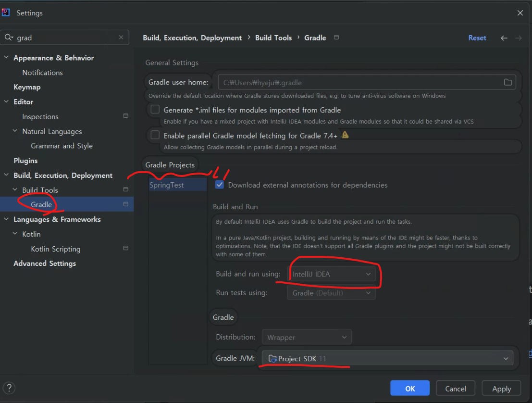Open the Distribution Wrapper dropdown
Viewport: 532px width, 403px height.
(x=307, y=337)
